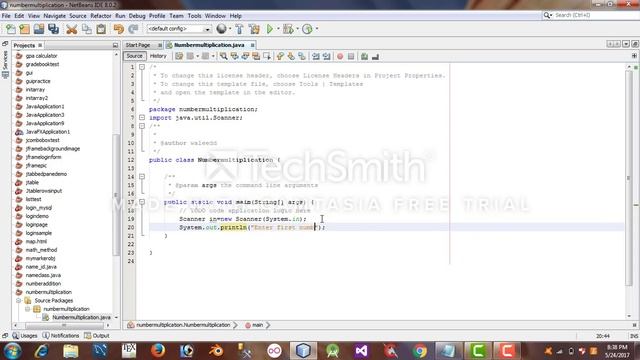Viewport: 640px width, 360px height.
Task: Click the Debug Project icon
Action: (x=288, y=29)
